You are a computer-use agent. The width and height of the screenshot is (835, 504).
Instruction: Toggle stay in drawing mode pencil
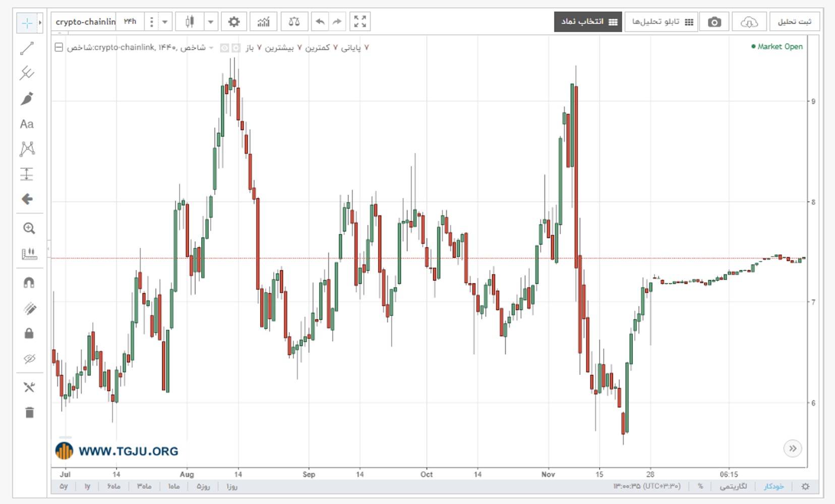click(29, 308)
